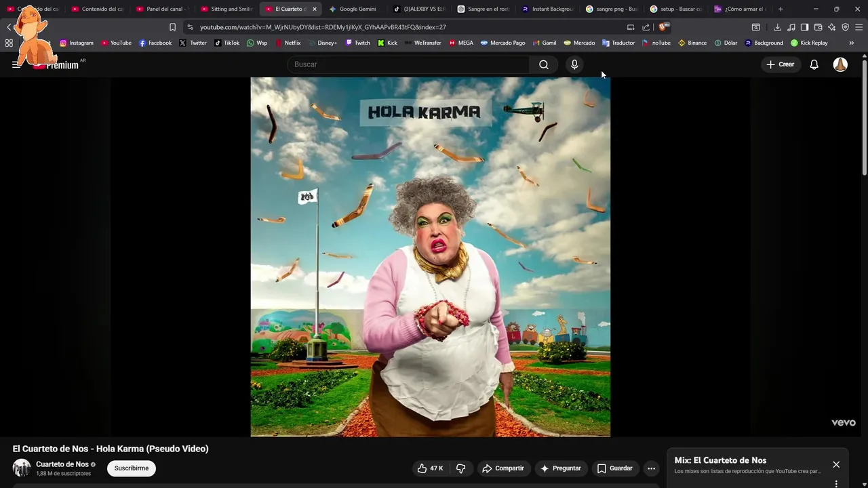This screenshot has height=488, width=868.
Task: Open Brave Shields lion icon
Action: pyautogui.click(x=663, y=27)
